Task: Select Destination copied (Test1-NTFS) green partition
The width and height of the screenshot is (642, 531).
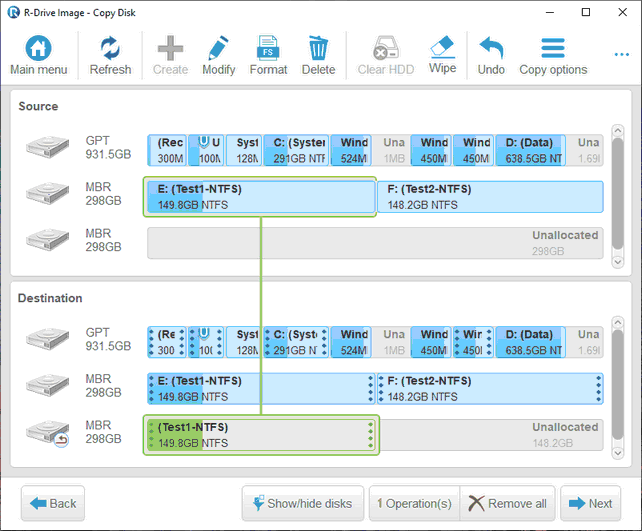Action: [x=261, y=435]
